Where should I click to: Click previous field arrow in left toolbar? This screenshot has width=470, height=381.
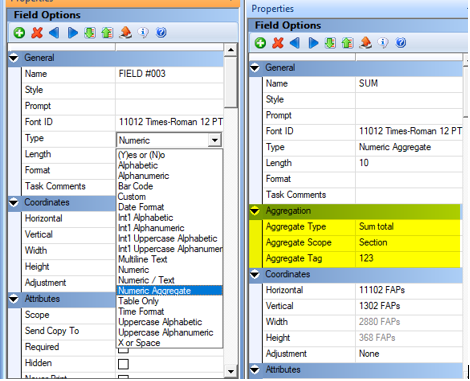coord(54,33)
